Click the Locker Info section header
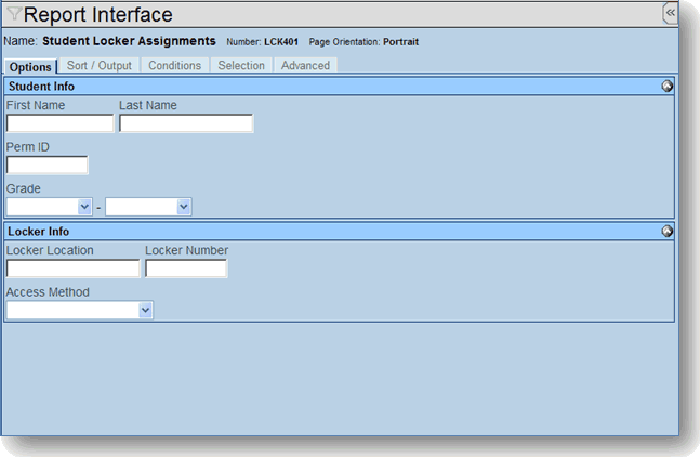700x457 pixels. (339, 231)
